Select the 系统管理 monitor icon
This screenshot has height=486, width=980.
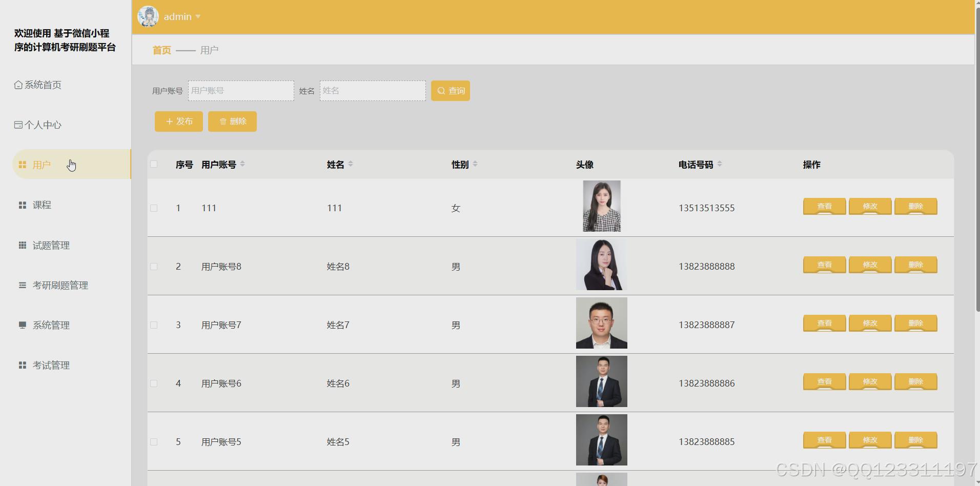point(22,325)
